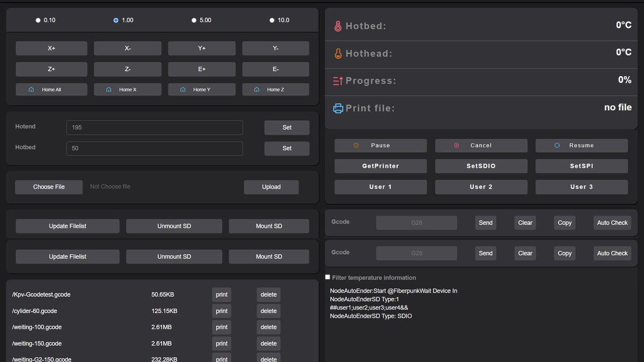Switch to SetSPI mode
The image size is (644, 362).
click(582, 166)
